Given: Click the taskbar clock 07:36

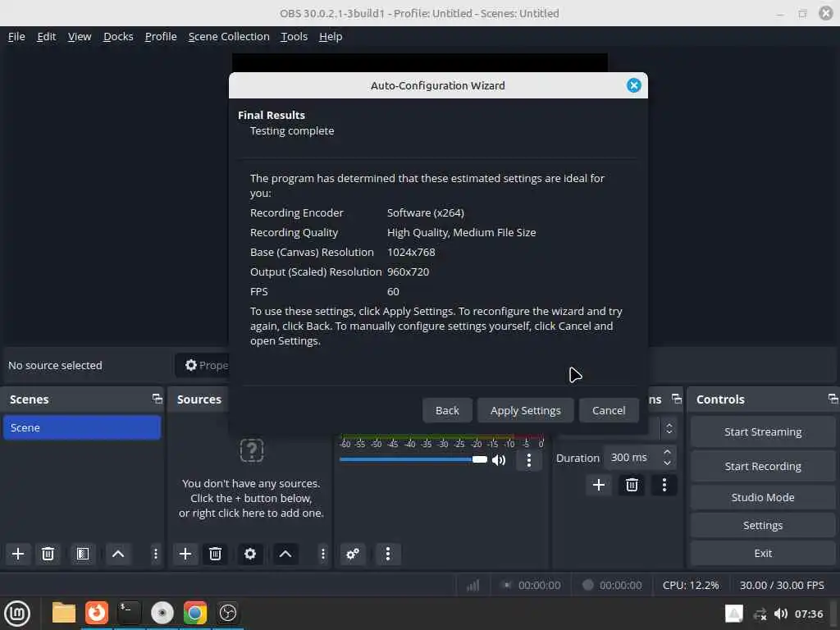Looking at the screenshot, I should pyautogui.click(x=808, y=614).
